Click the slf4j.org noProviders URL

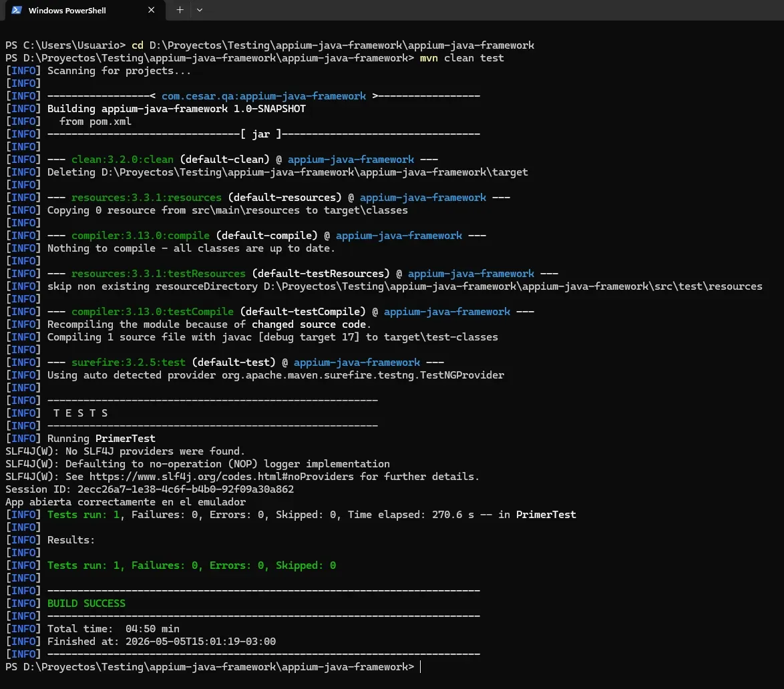point(222,477)
